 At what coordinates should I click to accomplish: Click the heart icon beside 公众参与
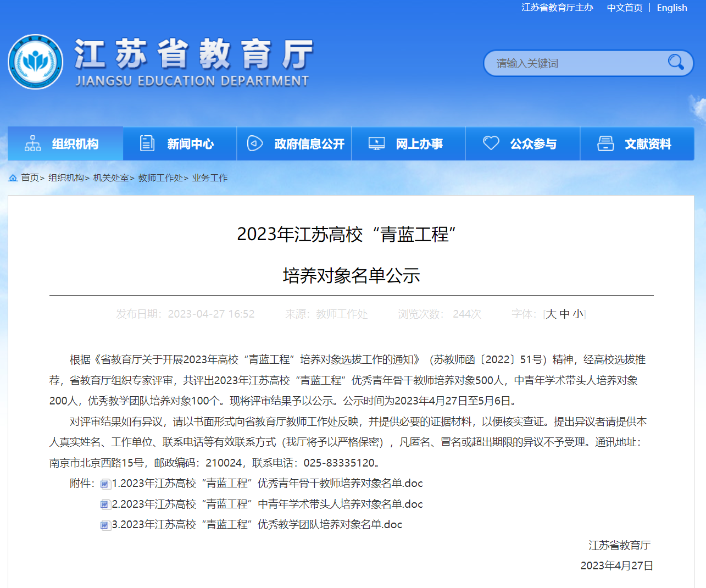point(491,143)
